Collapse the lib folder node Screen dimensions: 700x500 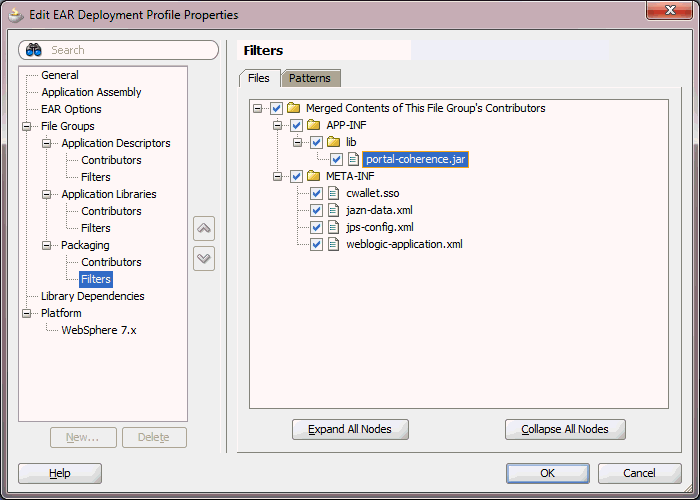(x=298, y=142)
